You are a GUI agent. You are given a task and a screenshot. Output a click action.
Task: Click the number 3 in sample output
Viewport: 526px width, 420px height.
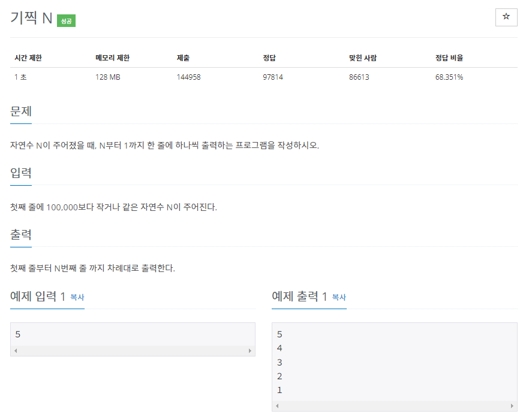[279, 362]
